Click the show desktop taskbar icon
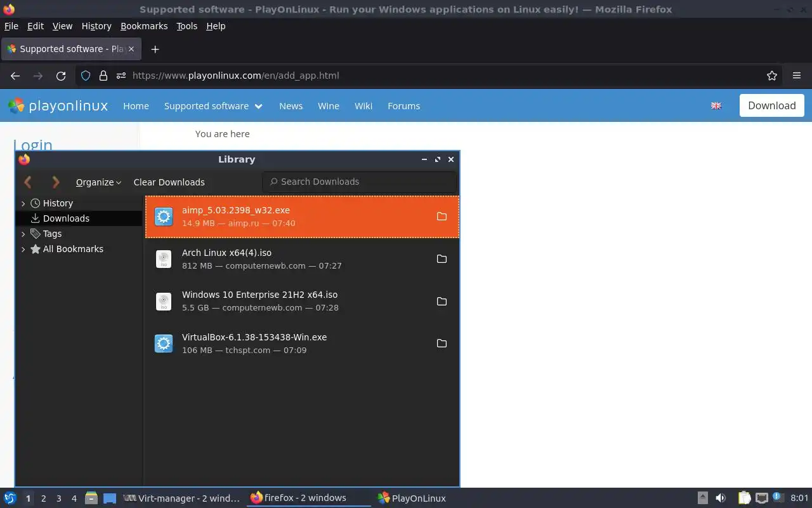 click(x=110, y=498)
